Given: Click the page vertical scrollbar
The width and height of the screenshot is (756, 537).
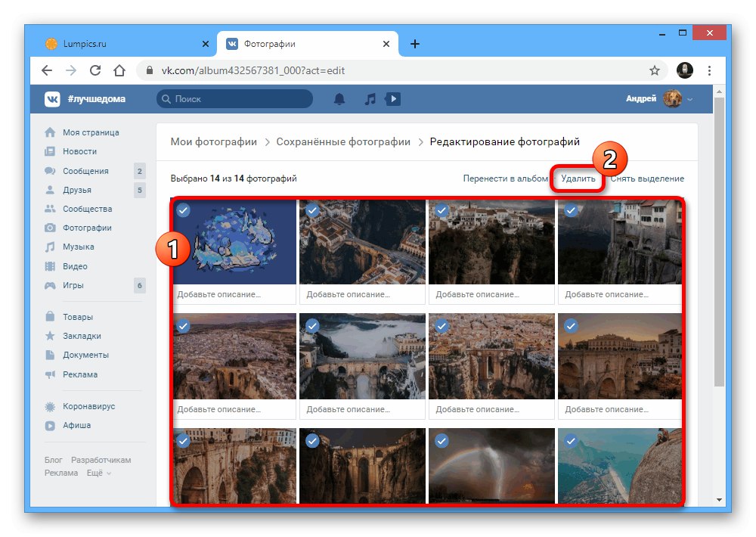Looking at the screenshot, I should (x=719, y=242).
